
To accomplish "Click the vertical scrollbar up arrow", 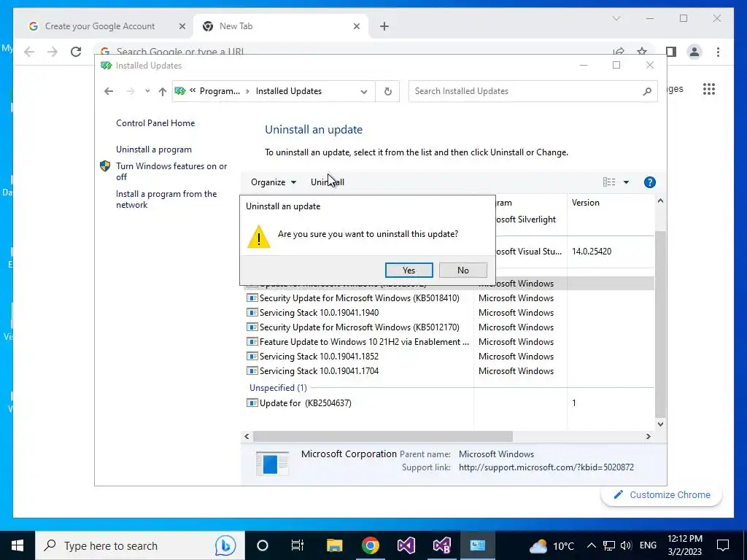I will pos(660,201).
